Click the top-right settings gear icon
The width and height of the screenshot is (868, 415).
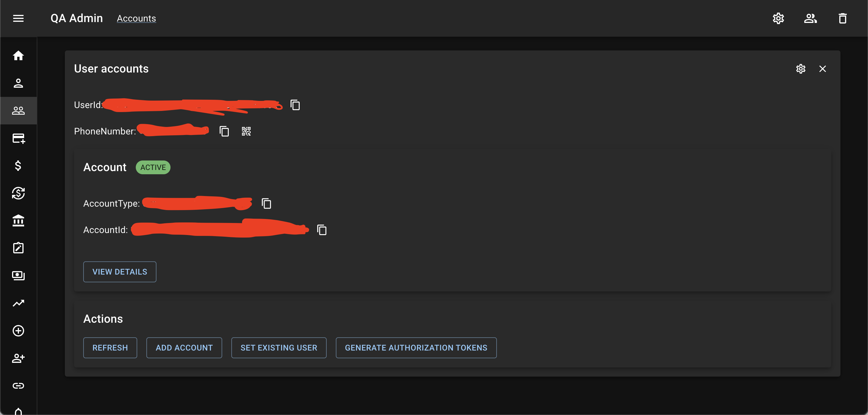coord(778,18)
